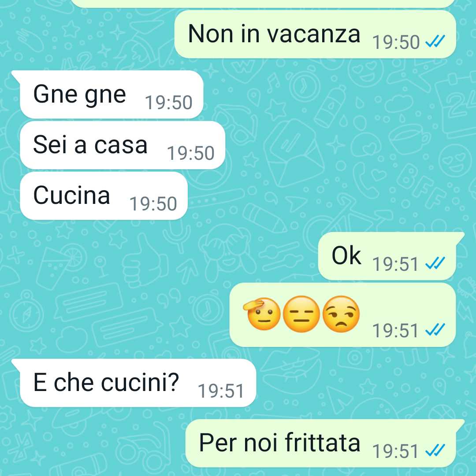The image size is (476, 476).
Task: Tap read receipt ticks on Non in vacanza
Action: point(435,41)
